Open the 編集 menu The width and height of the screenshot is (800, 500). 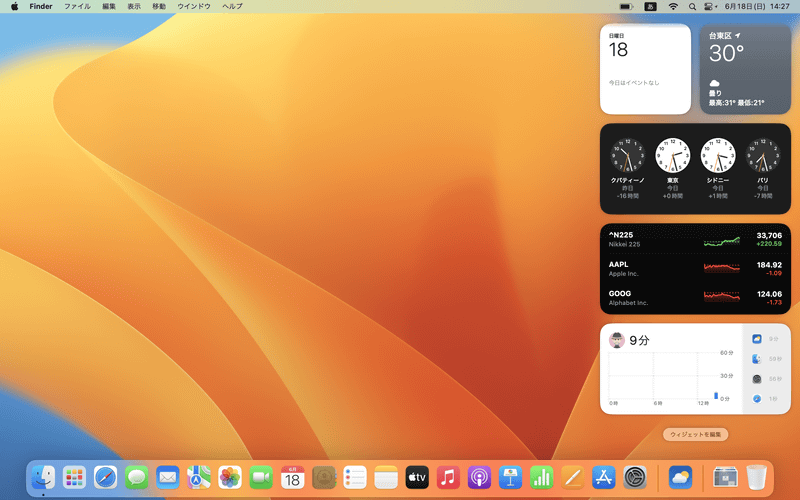click(x=109, y=7)
